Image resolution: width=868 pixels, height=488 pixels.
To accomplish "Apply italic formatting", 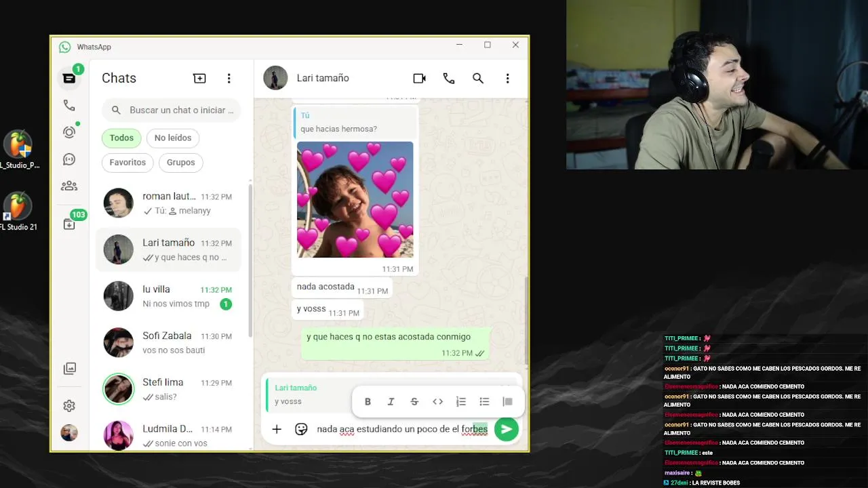I will click(391, 402).
